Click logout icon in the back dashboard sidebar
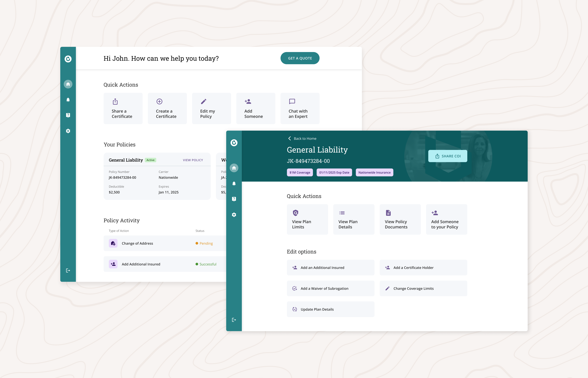Screen dimensions: 588x378 68,270
